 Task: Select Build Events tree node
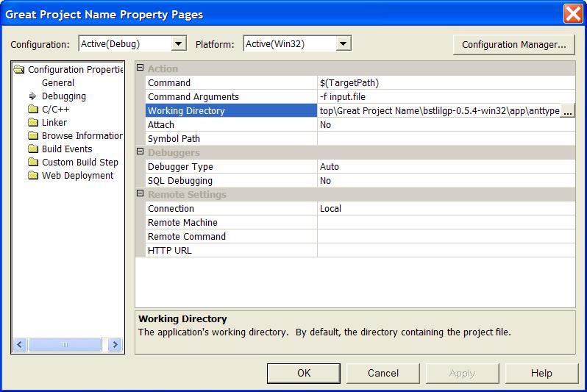pos(67,149)
